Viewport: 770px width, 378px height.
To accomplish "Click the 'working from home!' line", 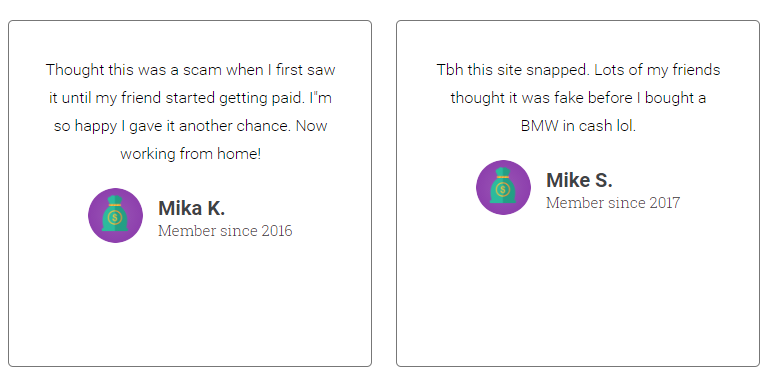I will 191,154.
